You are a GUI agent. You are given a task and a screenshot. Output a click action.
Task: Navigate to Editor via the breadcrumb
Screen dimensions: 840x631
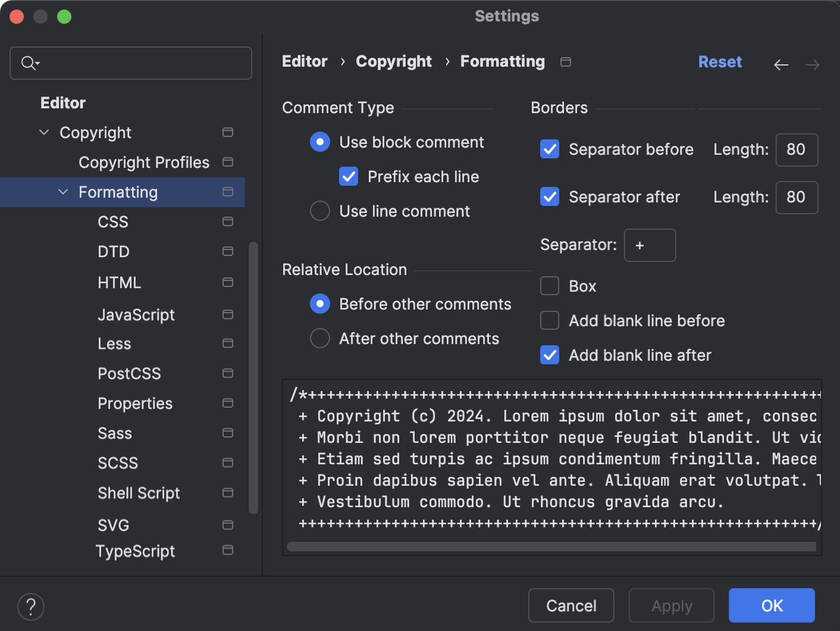304,61
